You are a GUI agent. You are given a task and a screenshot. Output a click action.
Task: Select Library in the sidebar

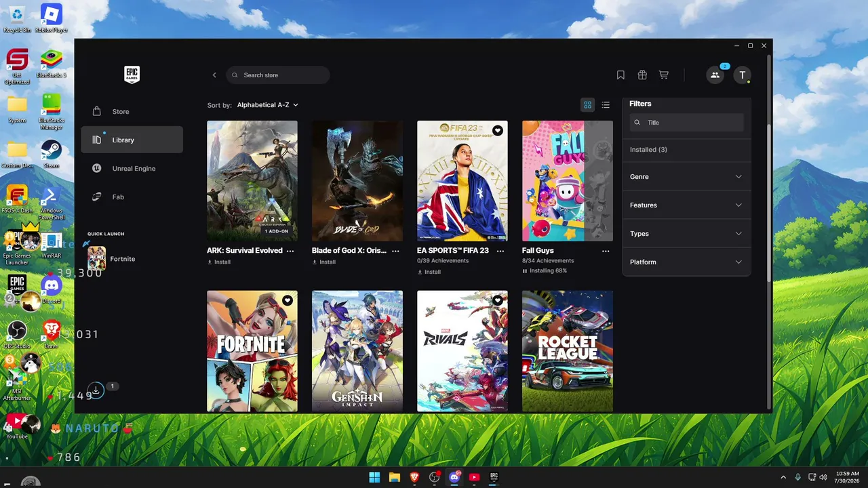point(132,140)
